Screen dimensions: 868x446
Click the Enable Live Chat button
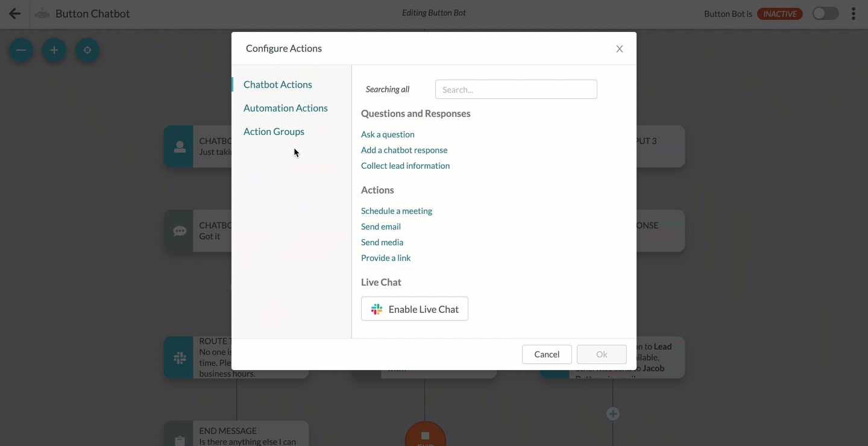pyautogui.click(x=415, y=309)
